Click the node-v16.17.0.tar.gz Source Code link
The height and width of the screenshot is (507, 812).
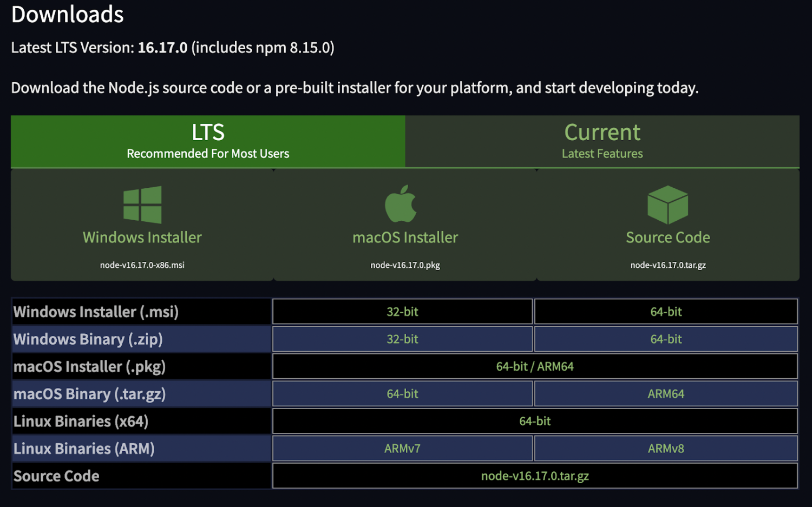[x=535, y=476]
